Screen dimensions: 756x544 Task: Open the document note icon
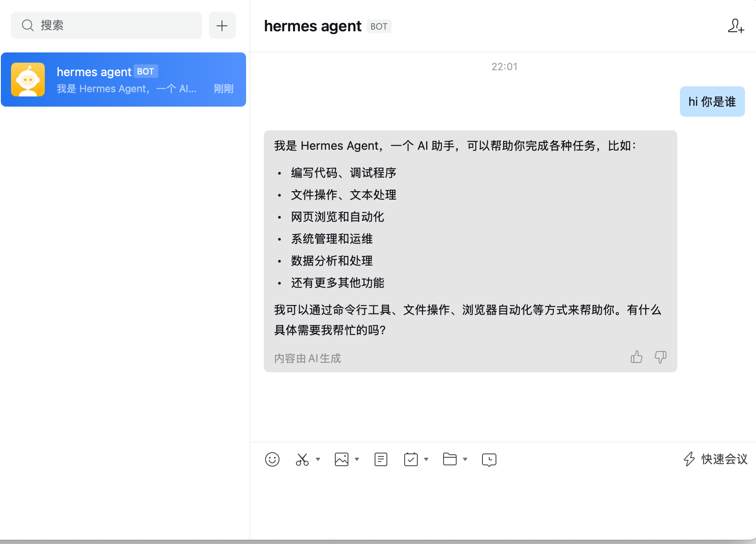click(x=381, y=459)
